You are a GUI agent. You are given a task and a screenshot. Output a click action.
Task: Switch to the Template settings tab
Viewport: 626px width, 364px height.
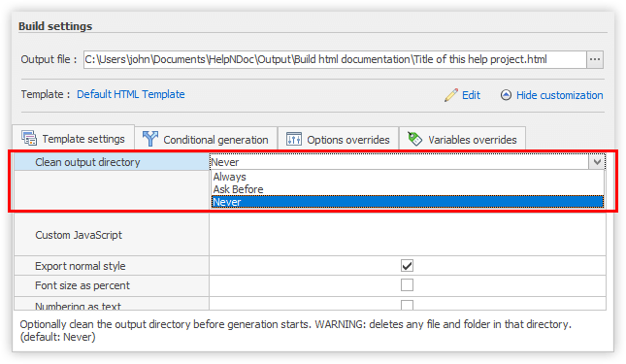[74, 139]
